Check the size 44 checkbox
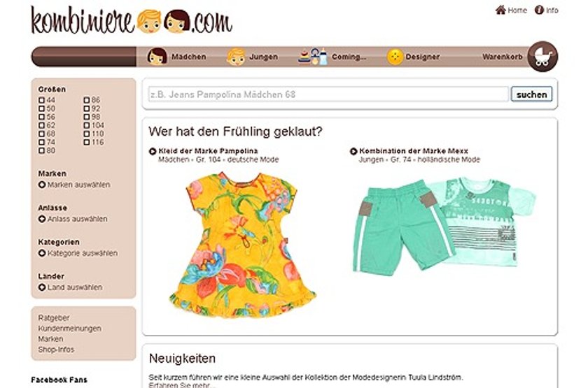 click(x=41, y=100)
